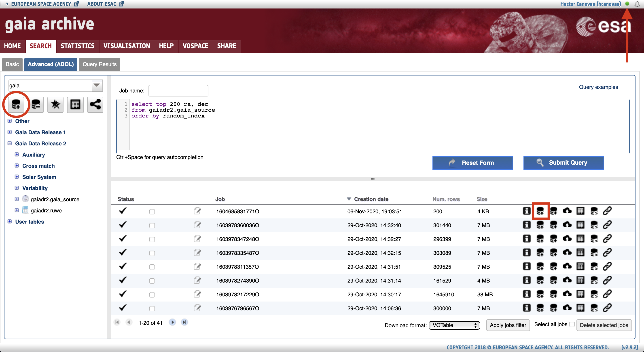The width and height of the screenshot is (644, 352).
Task: Click the table edit icon in sidebar toolbar
Action: coord(75,104)
